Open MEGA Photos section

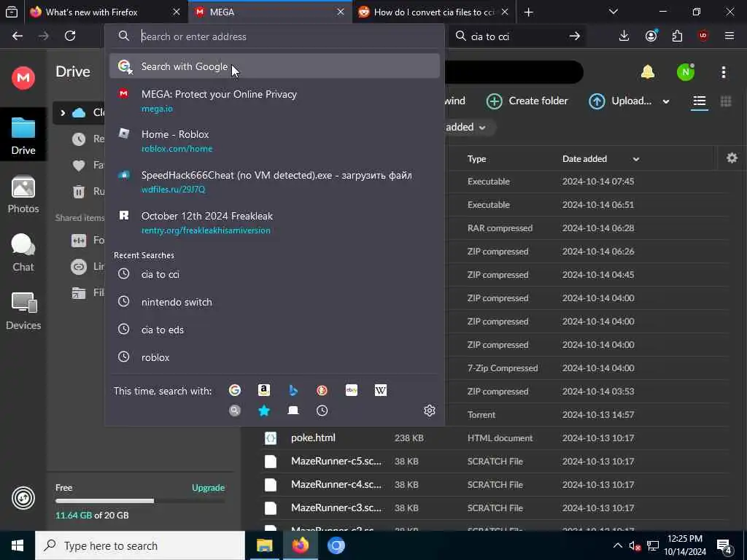[23, 194]
